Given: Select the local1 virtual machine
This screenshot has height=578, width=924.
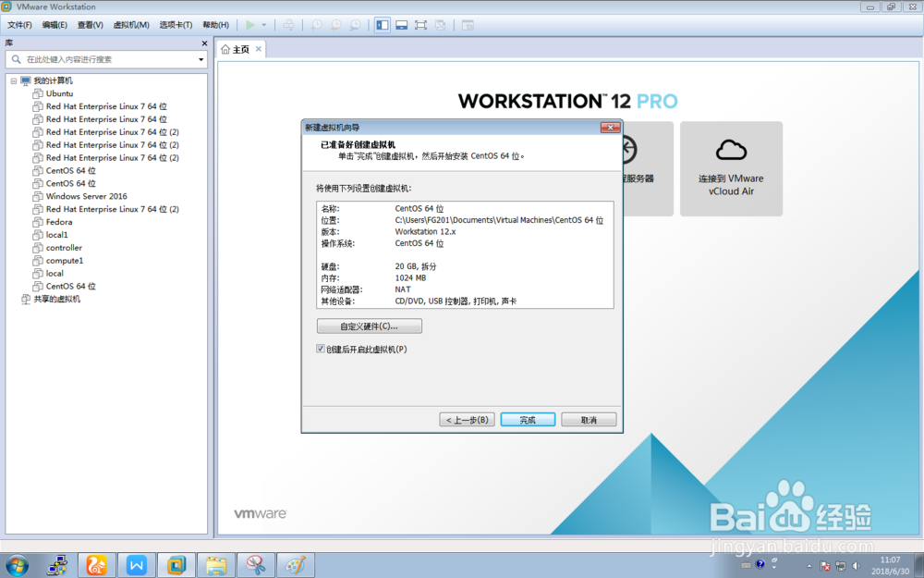Looking at the screenshot, I should coord(56,235).
